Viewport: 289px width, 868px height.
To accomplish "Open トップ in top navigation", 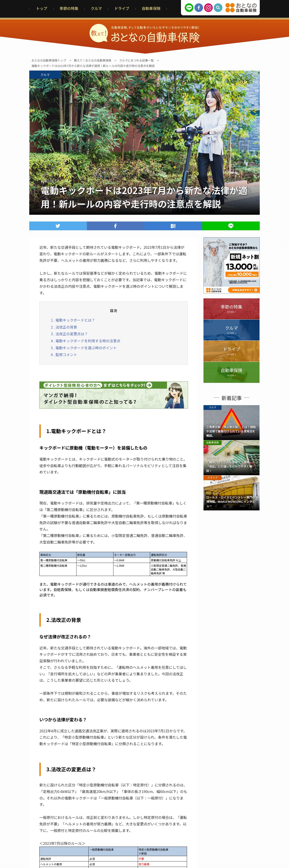I will tap(42, 8).
